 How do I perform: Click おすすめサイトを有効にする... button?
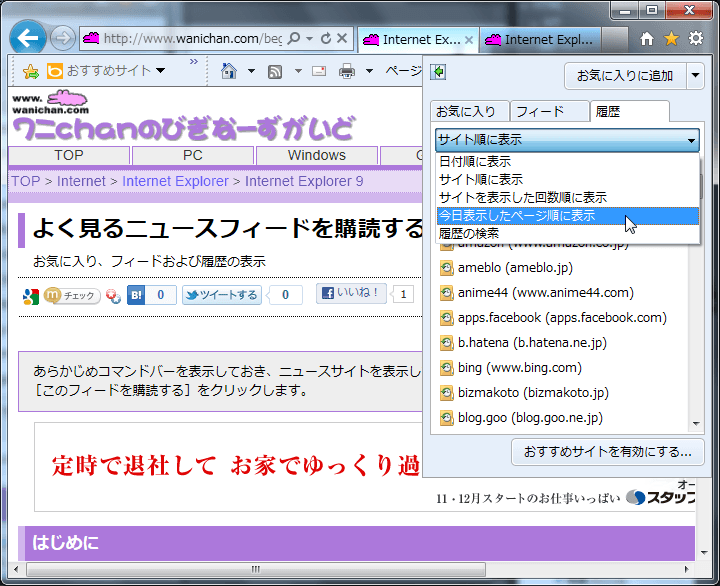click(x=608, y=452)
